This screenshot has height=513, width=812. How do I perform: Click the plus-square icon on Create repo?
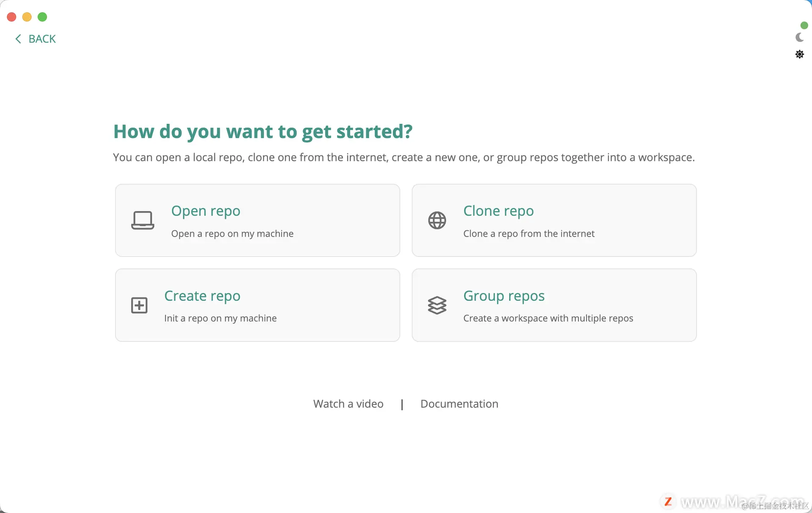pyautogui.click(x=139, y=305)
